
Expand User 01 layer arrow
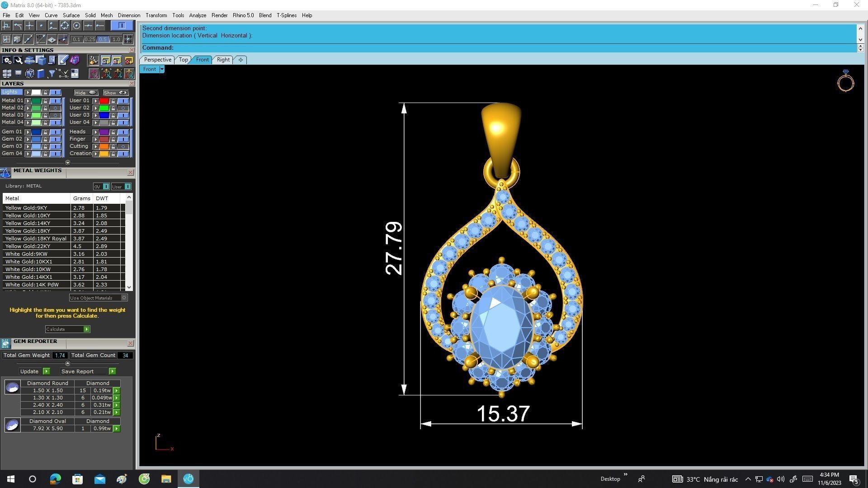point(95,101)
